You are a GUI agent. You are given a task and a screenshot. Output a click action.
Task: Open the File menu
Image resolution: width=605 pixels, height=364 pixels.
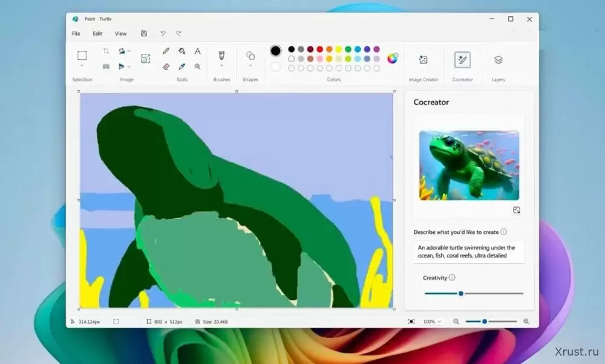[76, 34]
